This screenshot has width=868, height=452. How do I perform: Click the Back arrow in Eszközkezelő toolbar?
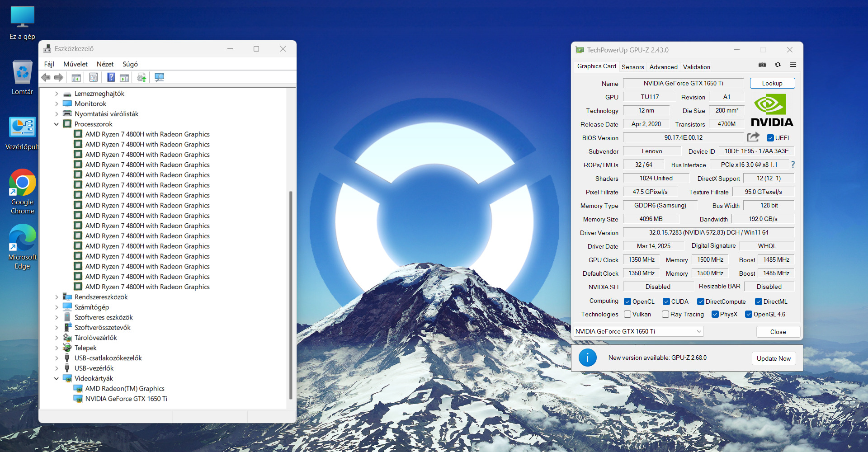(x=46, y=78)
